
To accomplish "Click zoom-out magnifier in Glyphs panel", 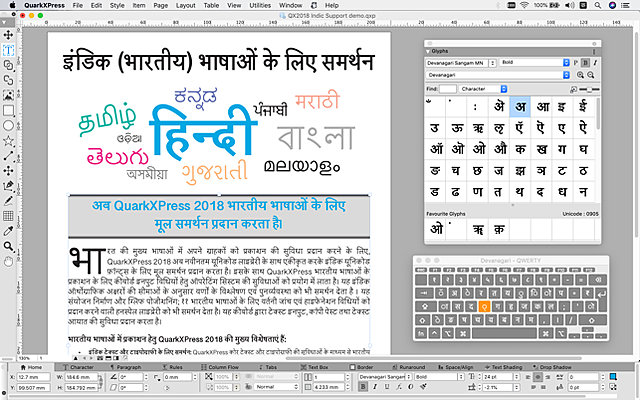I will tap(591, 75).
